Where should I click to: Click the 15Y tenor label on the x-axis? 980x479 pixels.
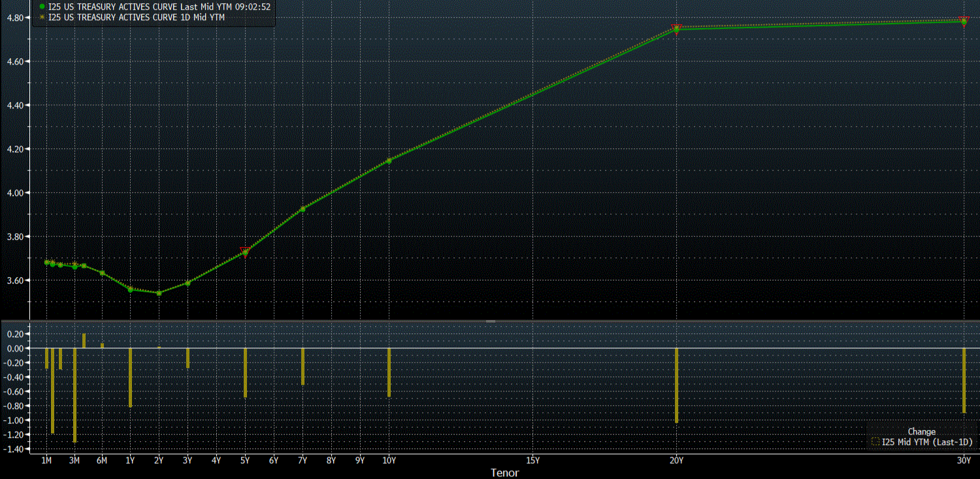point(532,461)
